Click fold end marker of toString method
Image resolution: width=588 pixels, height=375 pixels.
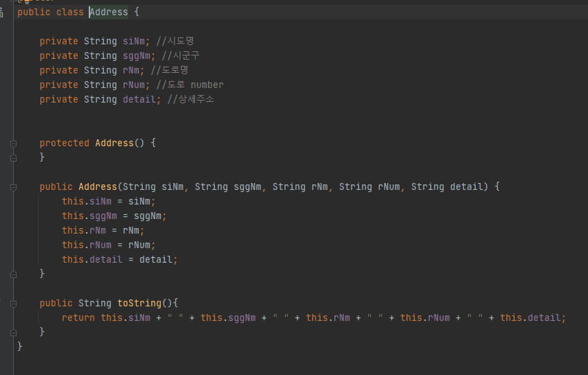13,332
